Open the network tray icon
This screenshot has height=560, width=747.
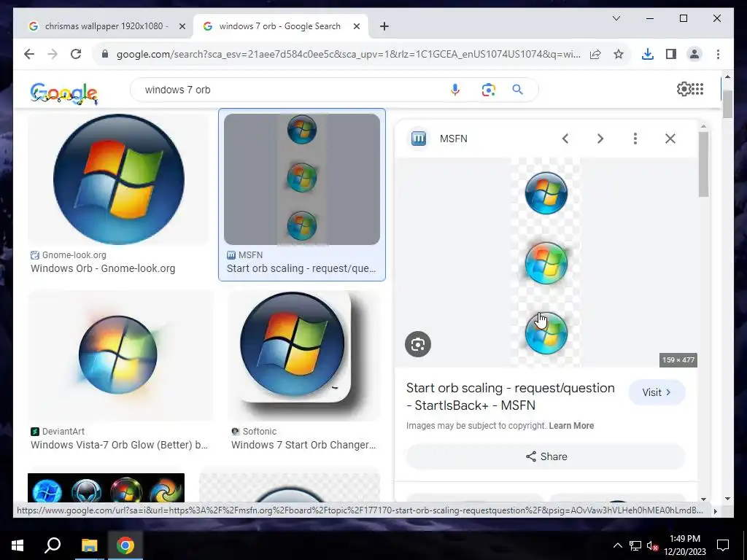click(x=635, y=545)
